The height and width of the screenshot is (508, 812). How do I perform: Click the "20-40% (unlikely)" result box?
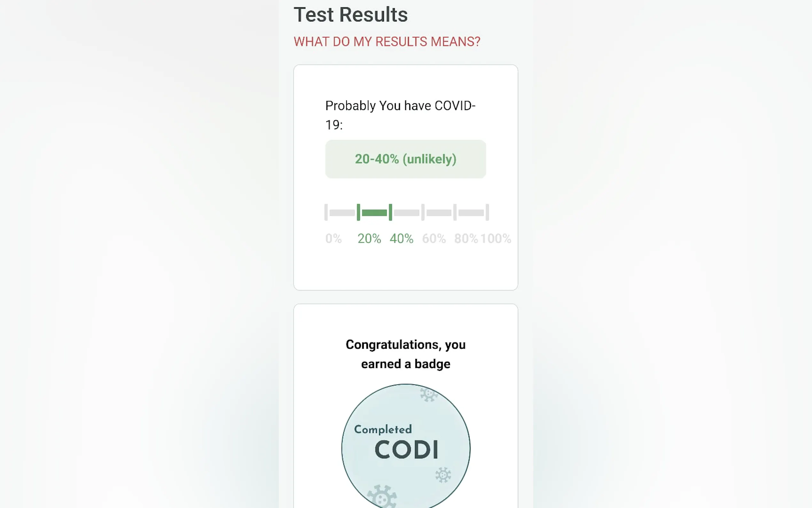[x=405, y=159]
